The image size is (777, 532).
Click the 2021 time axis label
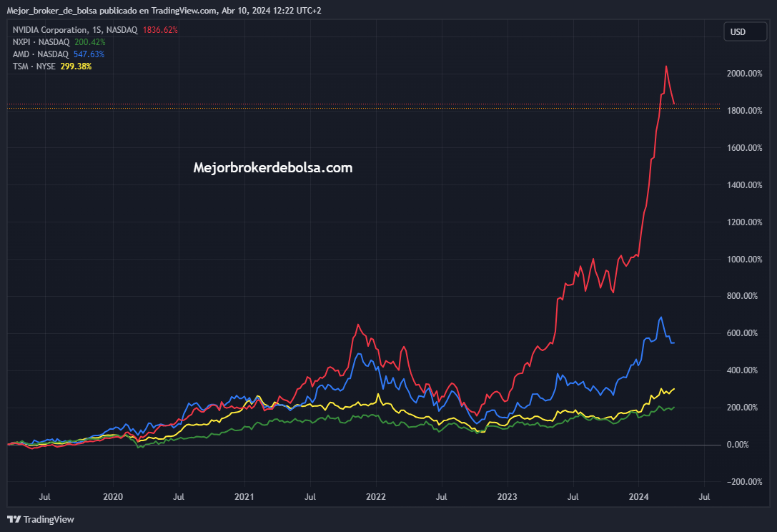pyautogui.click(x=244, y=497)
